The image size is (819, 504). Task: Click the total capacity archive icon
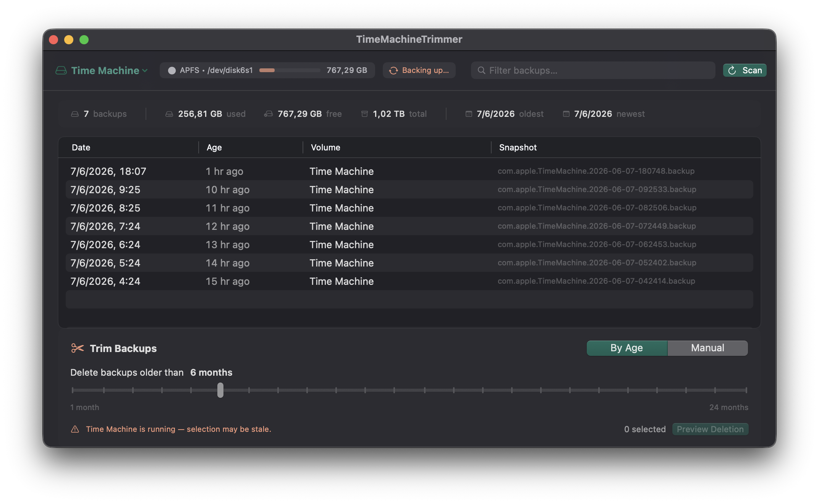pos(364,114)
